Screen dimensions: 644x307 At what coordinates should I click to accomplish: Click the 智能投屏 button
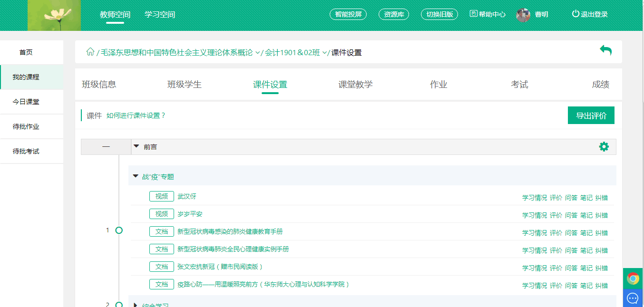point(348,14)
